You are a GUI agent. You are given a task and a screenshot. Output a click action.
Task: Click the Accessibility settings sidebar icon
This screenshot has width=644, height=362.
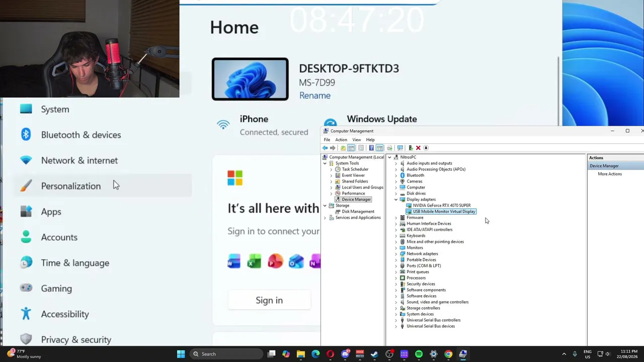click(26, 314)
